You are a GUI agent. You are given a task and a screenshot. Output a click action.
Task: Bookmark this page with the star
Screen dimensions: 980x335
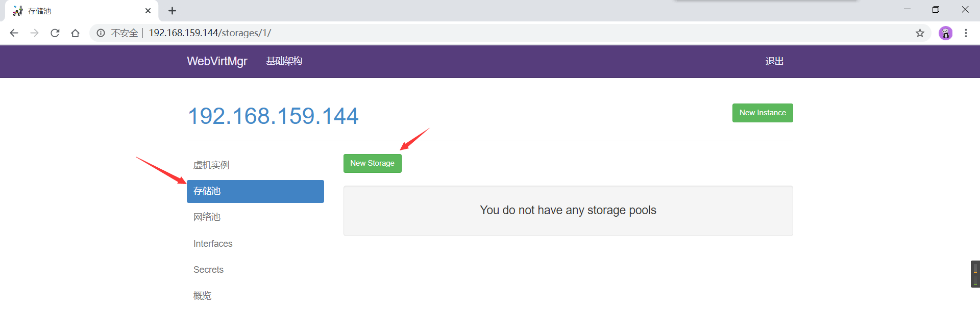click(x=920, y=33)
